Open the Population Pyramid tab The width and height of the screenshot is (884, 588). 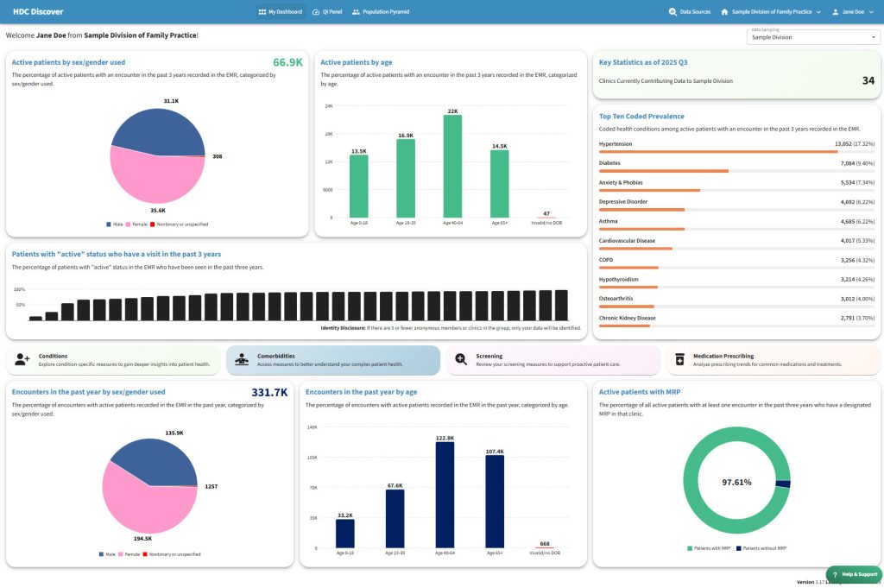pyautogui.click(x=381, y=12)
